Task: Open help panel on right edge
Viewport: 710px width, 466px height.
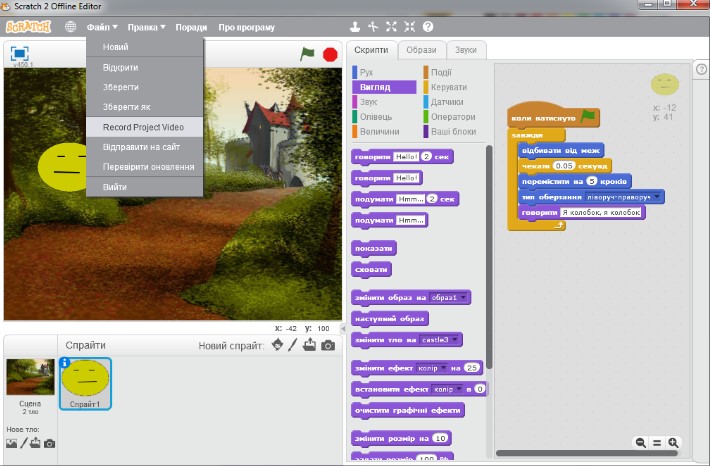Action: tap(701, 69)
